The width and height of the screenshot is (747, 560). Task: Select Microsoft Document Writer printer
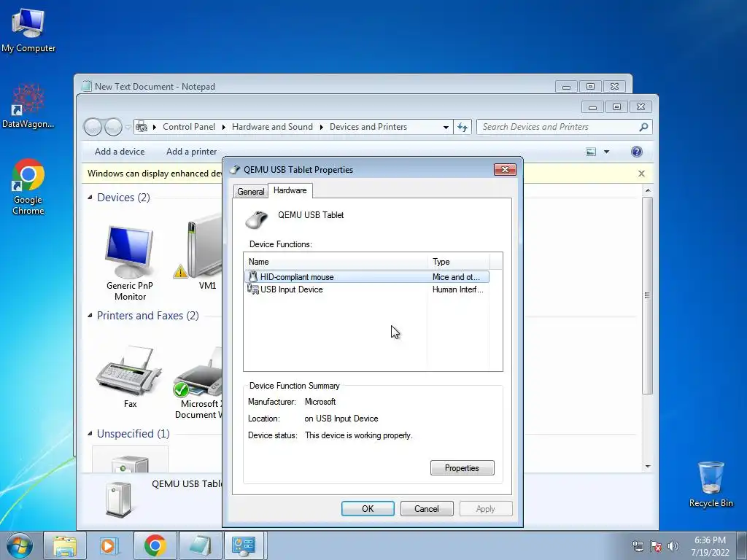tap(198, 382)
